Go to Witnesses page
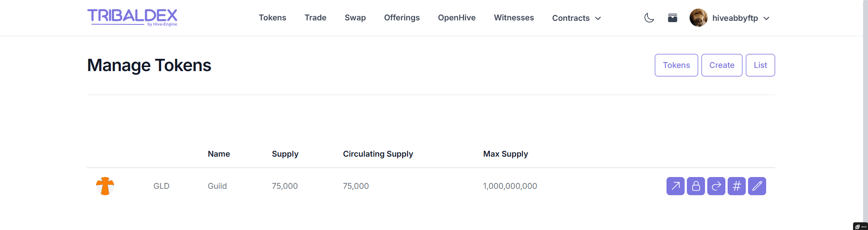Screen dimensions: 868x230 tap(514, 18)
